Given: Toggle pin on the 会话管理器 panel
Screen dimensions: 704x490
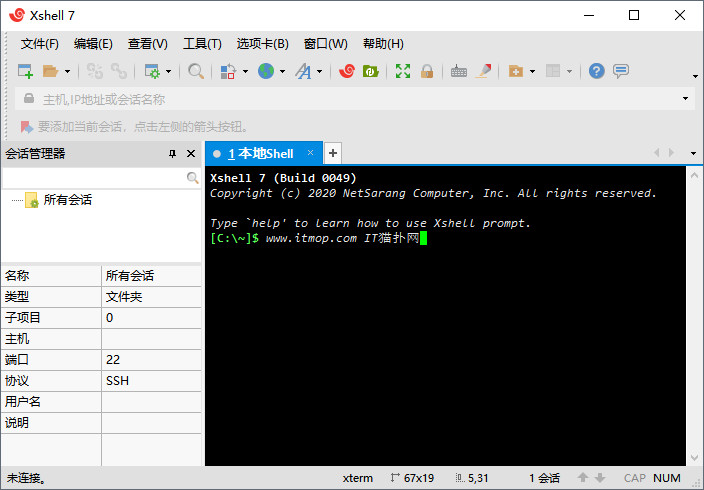Looking at the screenshot, I should click(x=172, y=154).
